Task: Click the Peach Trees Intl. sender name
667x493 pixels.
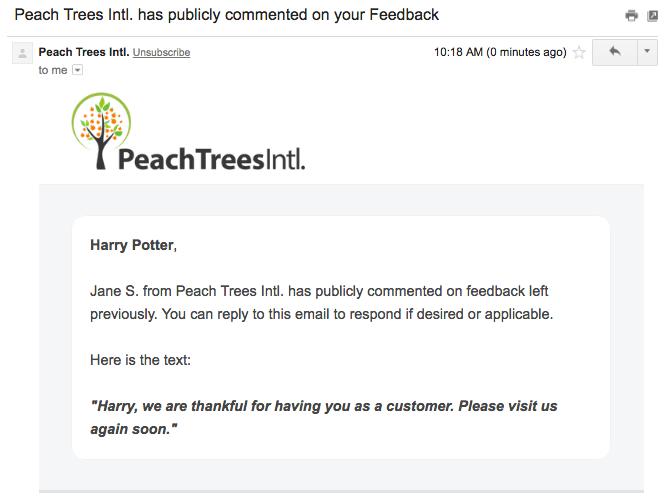Action: point(84,52)
